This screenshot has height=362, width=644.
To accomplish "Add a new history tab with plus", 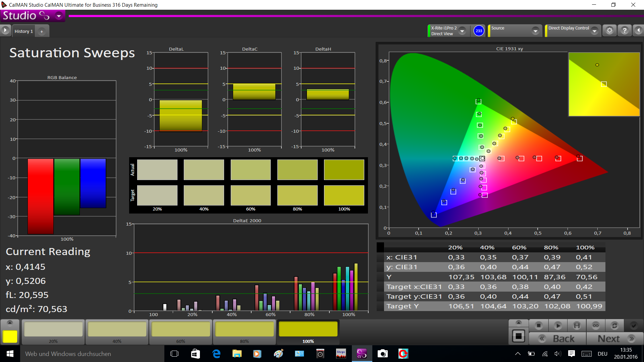I will (42, 32).
